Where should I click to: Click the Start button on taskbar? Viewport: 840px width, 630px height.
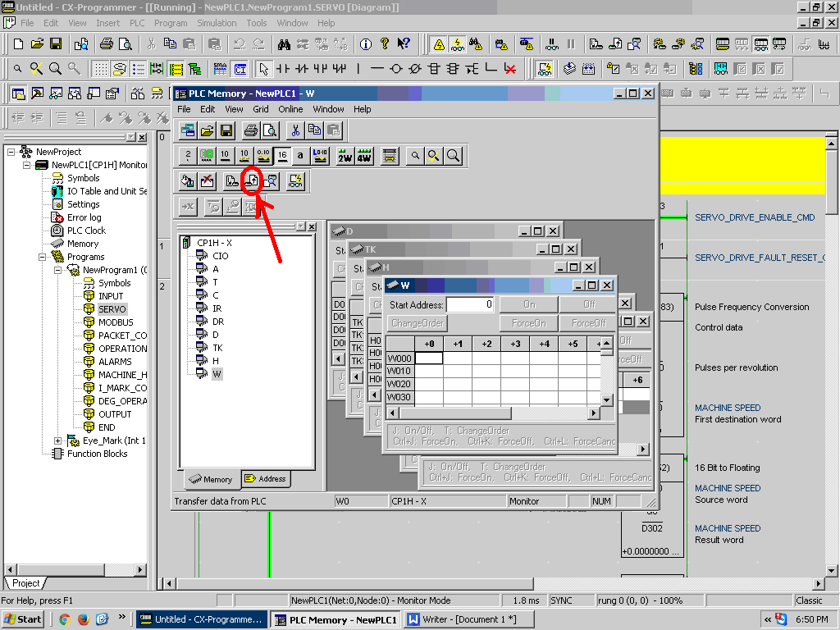pos(22,619)
